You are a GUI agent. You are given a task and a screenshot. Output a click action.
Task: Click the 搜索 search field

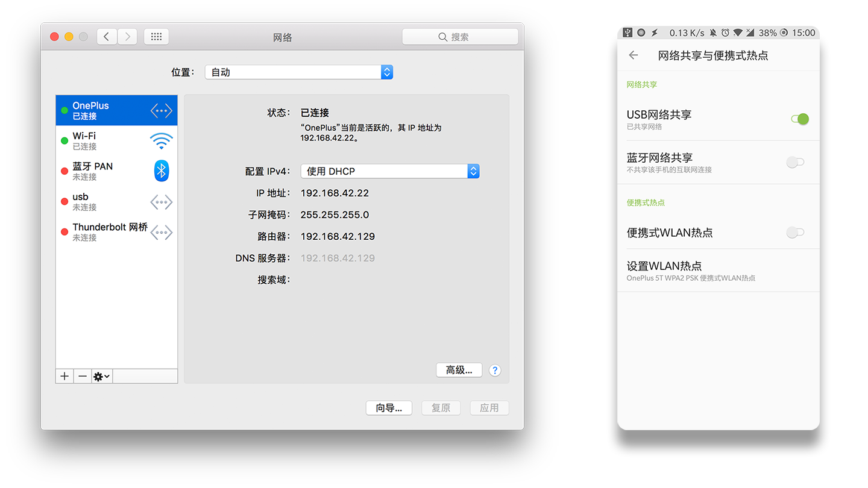[460, 37]
